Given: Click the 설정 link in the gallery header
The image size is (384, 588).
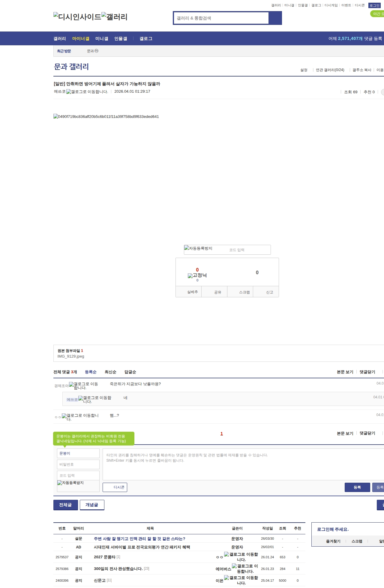Looking at the screenshot, I should [304, 70].
